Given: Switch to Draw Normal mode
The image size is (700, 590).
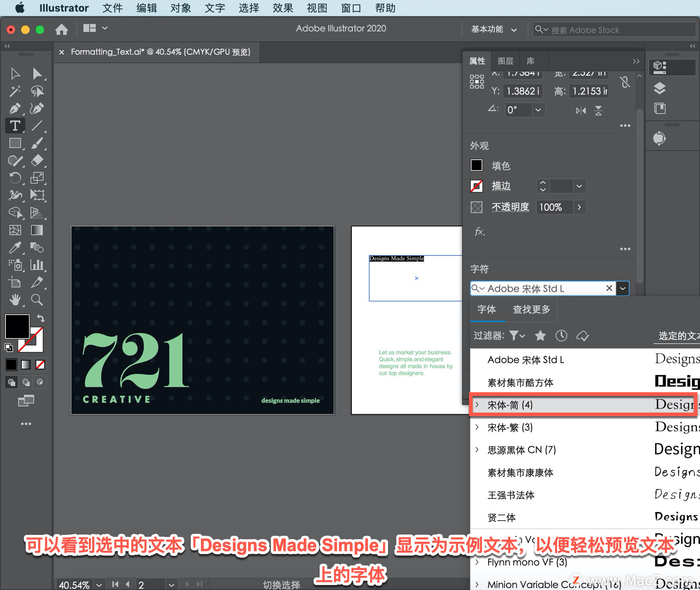Looking at the screenshot, I should [11, 382].
